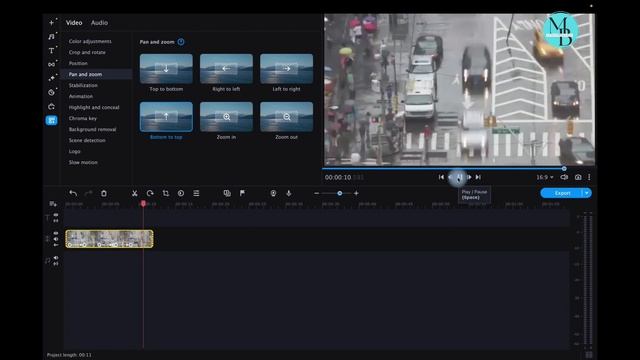Zoom in timeline with plus icon
Viewport: 640px width, 360px height.
[x=356, y=193]
